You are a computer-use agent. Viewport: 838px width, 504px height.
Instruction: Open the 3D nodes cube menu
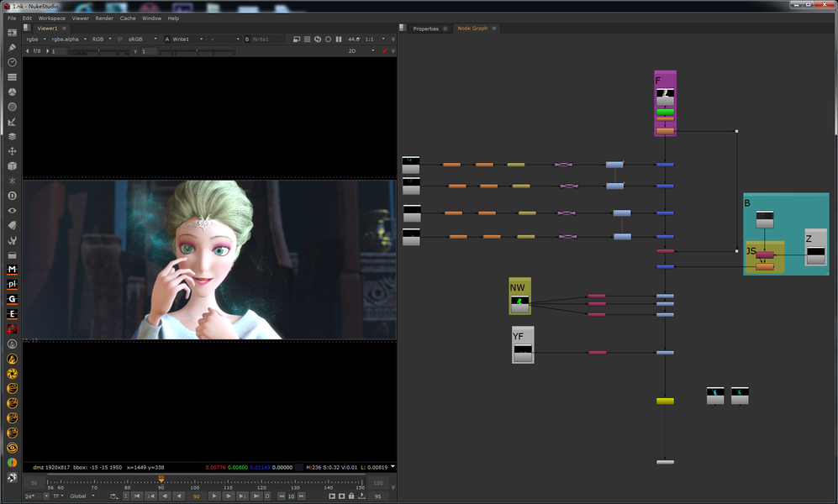[12, 166]
